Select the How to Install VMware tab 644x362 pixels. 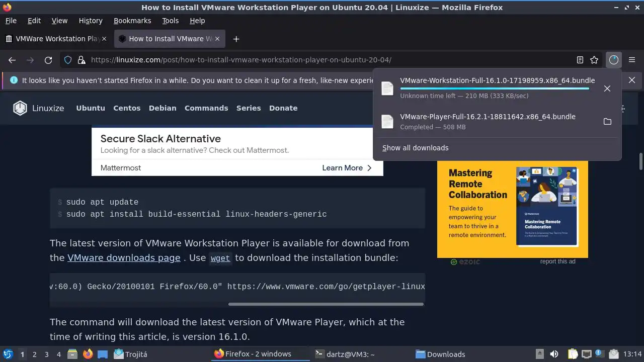click(170, 39)
